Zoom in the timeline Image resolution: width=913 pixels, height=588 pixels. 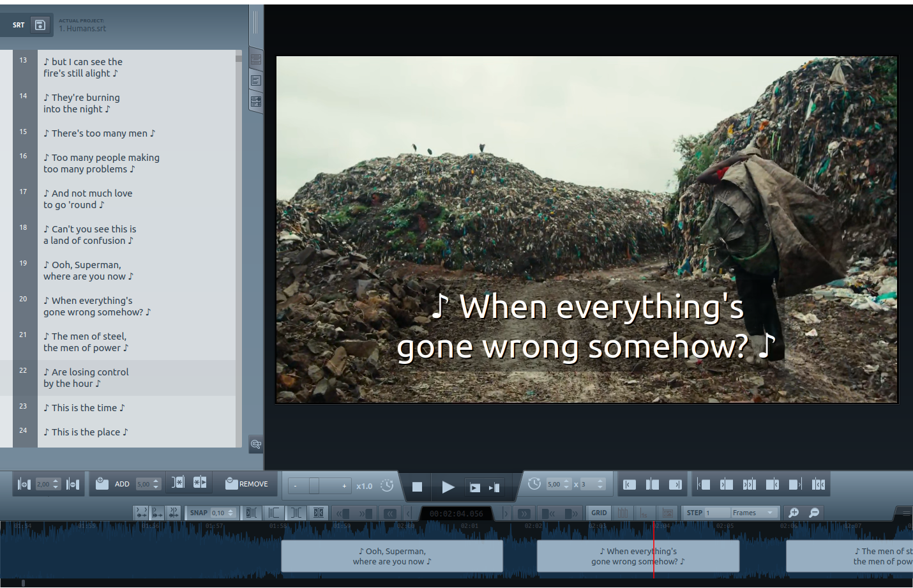794,513
